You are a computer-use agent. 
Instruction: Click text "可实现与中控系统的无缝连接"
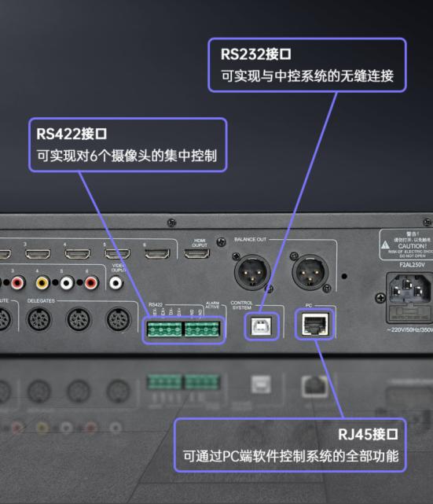(307, 75)
